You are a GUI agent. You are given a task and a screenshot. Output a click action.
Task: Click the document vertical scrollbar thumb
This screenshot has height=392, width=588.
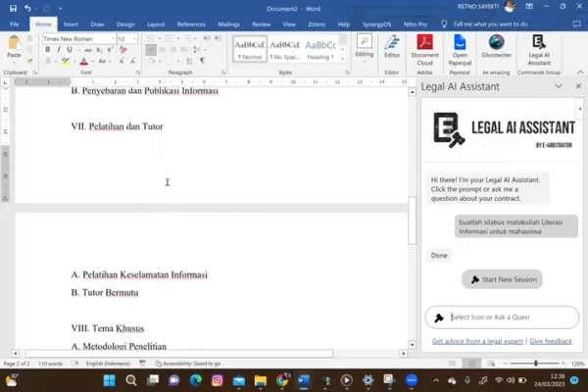[x=412, y=220]
